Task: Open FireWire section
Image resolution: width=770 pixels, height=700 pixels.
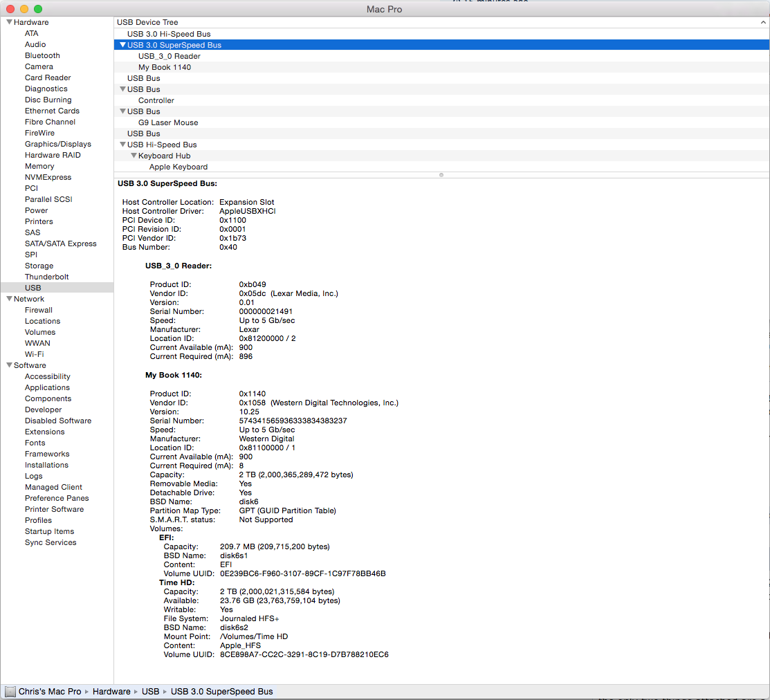Action: pyautogui.click(x=39, y=133)
